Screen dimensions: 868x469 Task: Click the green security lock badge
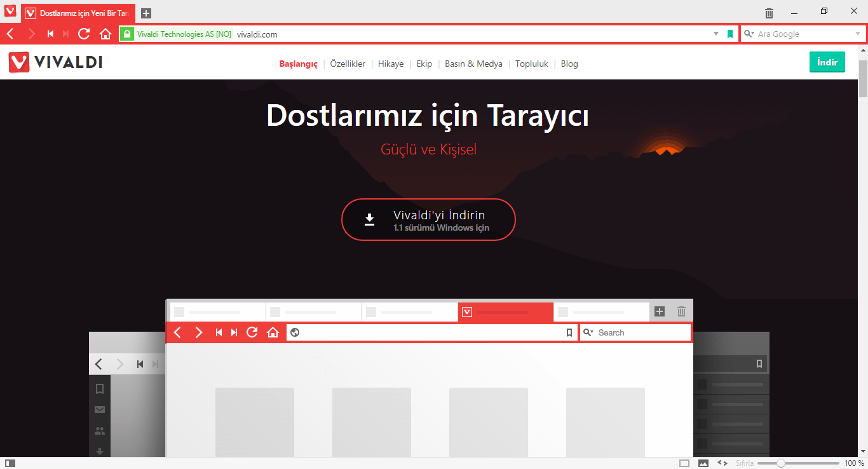[x=127, y=34]
